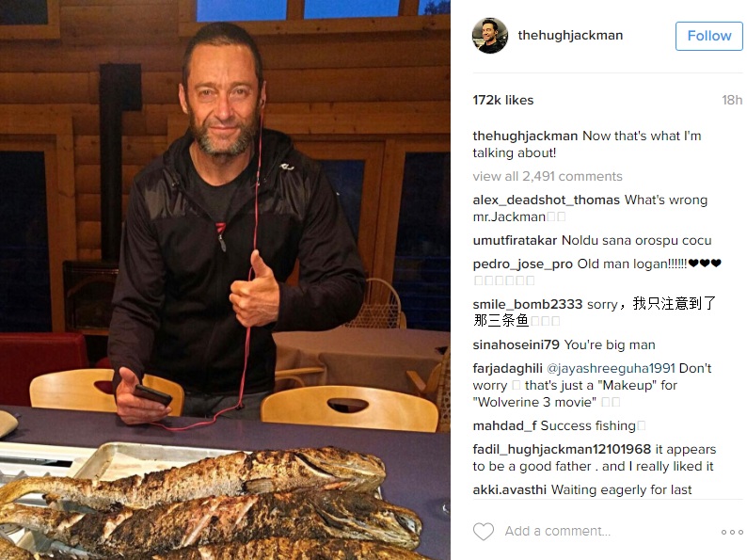Add a comment in the text field
The height and width of the screenshot is (560, 747).
pyautogui.click(x=557, y=531)
